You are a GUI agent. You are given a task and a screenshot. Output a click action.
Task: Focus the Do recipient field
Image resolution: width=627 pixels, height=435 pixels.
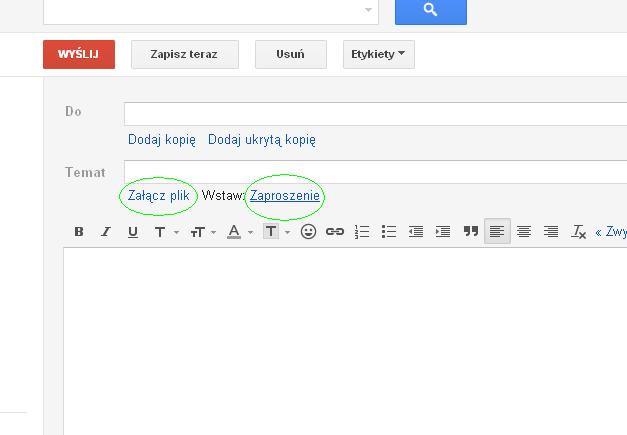point(375,114)
